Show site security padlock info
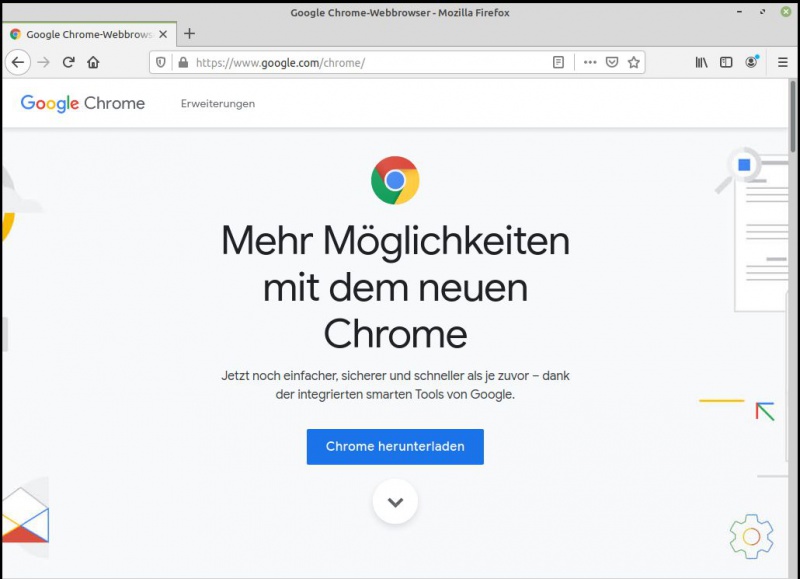Screen dimensions: 800x579 (x=183, y=62)
